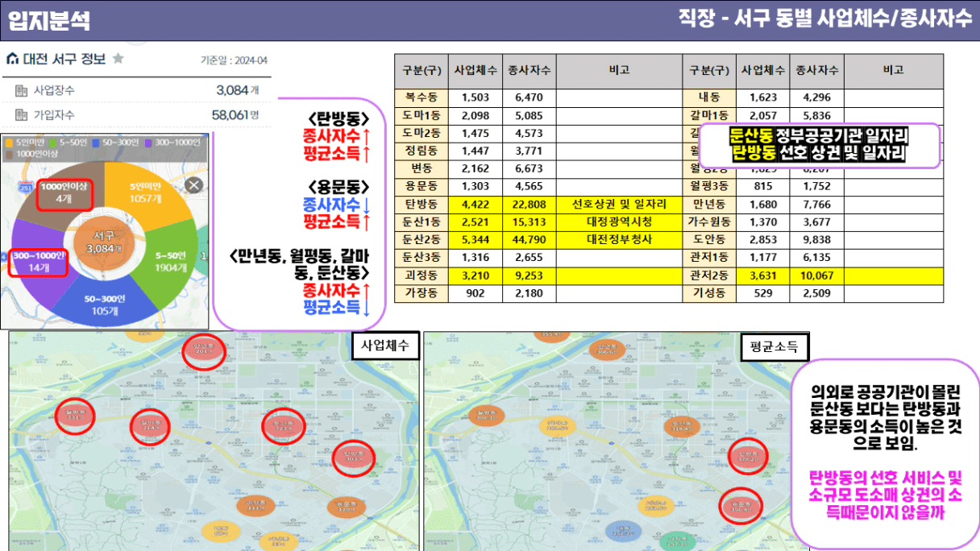Click the 기준일 : 2024-04 text

click(x=234, y=60)
